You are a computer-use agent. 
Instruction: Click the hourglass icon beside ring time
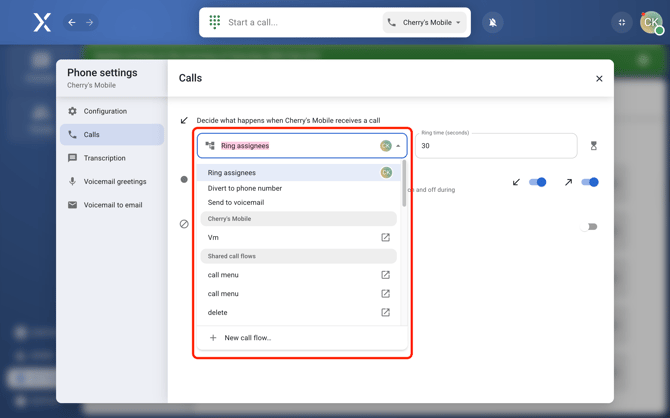click(x=594, y=146)
